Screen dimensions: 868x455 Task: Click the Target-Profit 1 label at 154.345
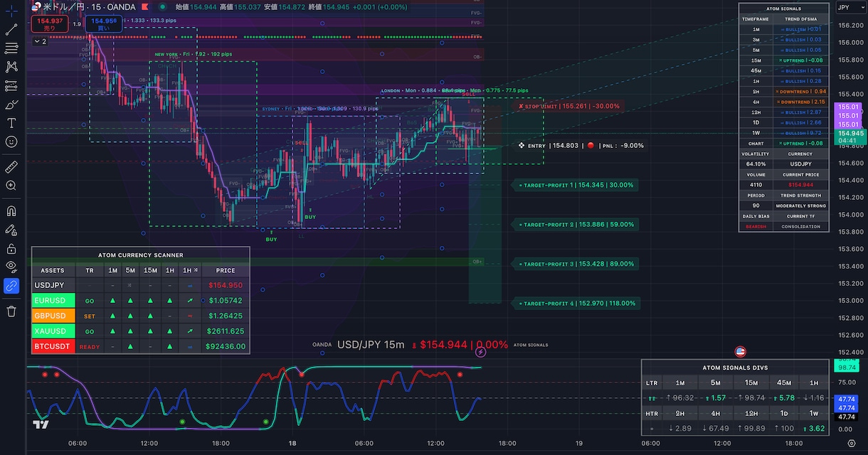click(x=574, y=185)
